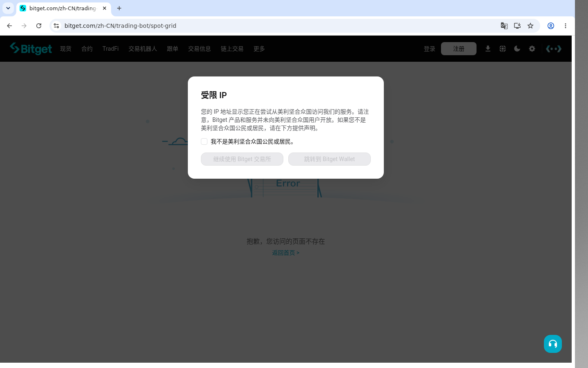
Task: Open a new tab with plus button
Action: (119, 8)
